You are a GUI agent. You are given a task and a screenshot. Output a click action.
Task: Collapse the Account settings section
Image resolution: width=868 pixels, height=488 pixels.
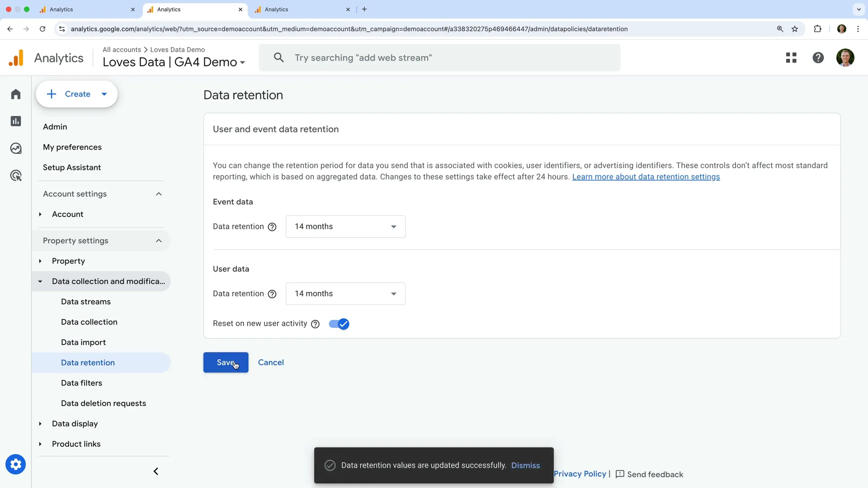(159, 194)
